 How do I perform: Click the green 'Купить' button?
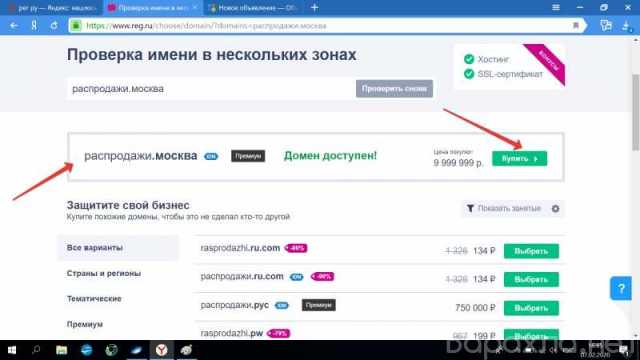tap(519, 158)
